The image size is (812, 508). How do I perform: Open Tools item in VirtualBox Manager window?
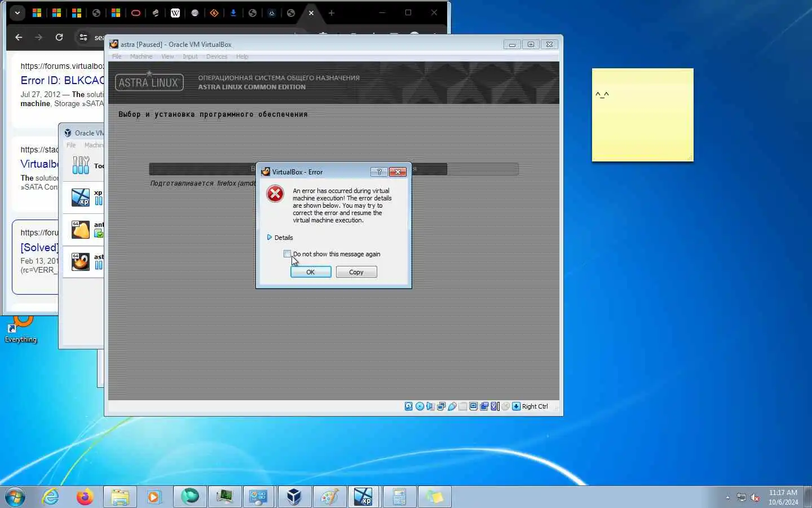pos(83,165)
